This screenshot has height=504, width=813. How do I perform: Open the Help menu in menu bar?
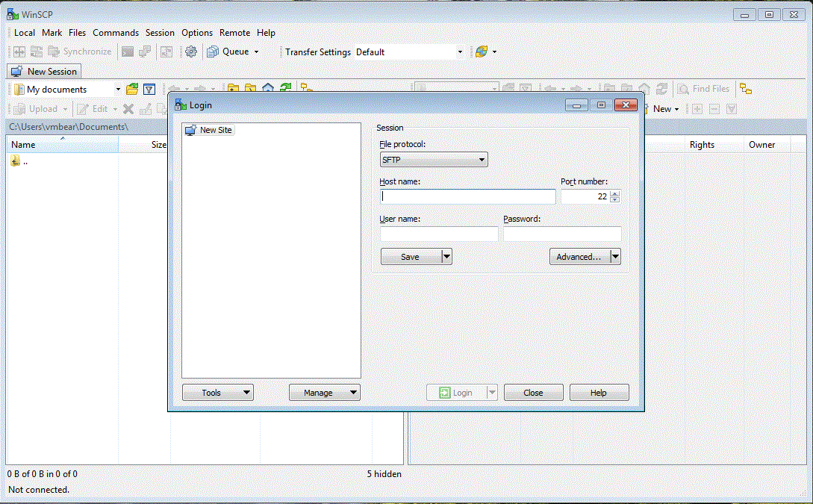coord(266,33)
